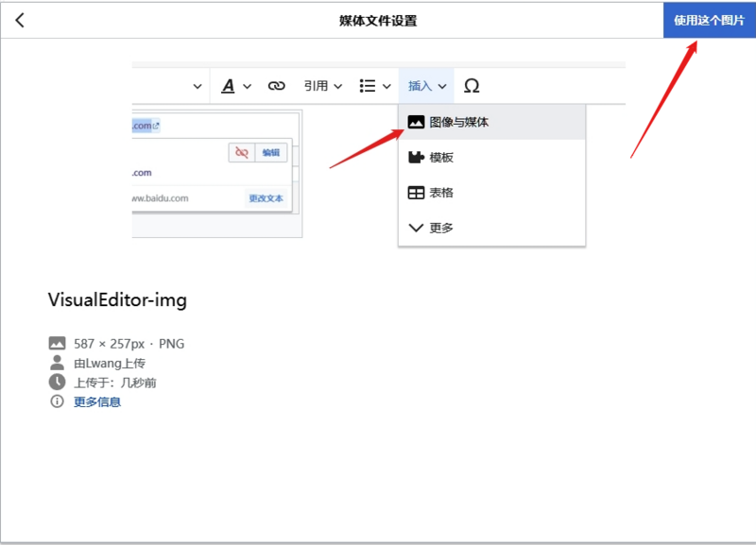Viewport: 756px width, 545px height.
Task: Open the list formatting dropdown
Action: click(371, 85)
